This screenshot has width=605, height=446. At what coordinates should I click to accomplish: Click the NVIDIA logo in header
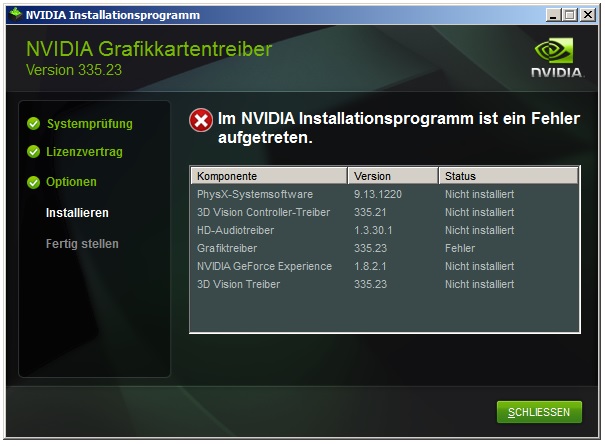point(556,58)
